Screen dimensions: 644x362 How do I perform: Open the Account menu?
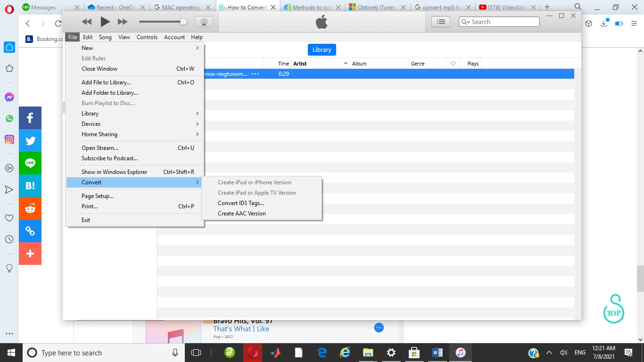coord(174,37)
